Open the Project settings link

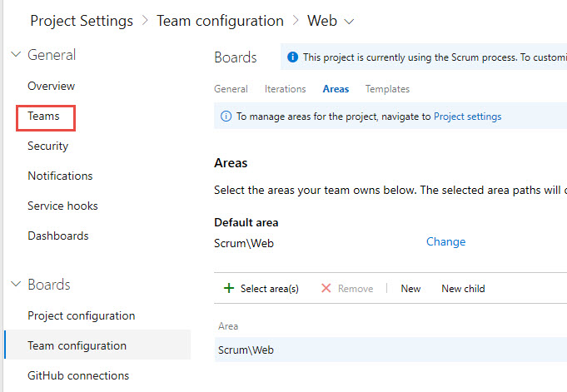[467, 117]
